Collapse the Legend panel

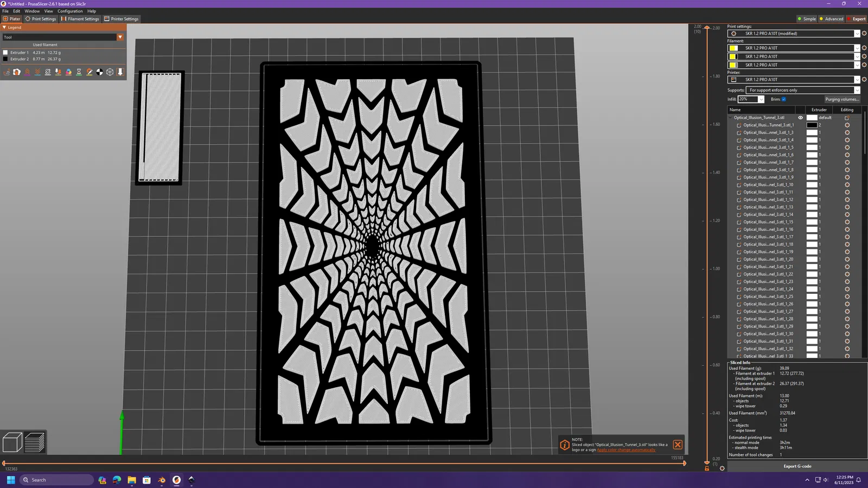[4, 27]
